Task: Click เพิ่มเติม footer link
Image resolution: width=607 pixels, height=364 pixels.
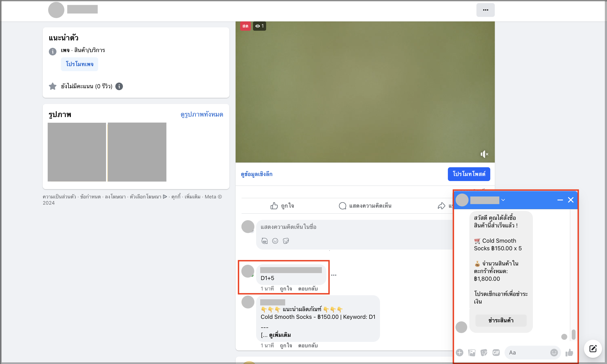Action: point(192,197)
